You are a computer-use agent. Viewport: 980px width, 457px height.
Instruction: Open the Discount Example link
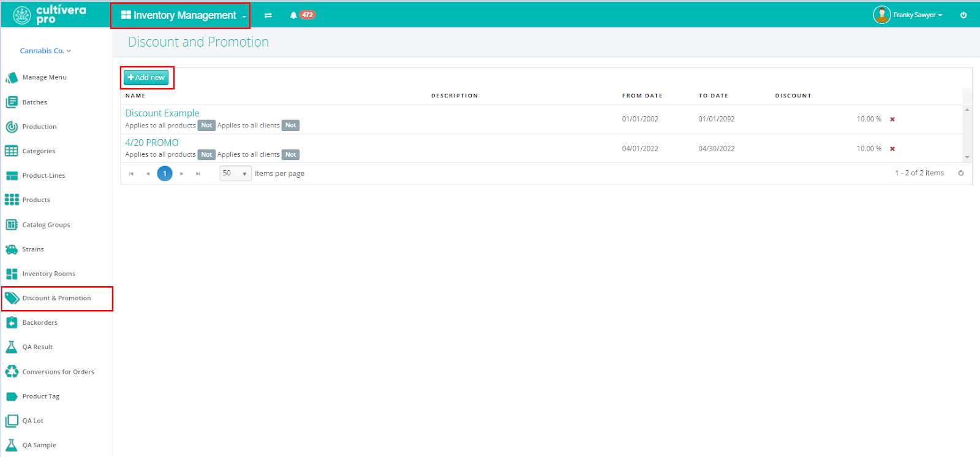[162, 113]
